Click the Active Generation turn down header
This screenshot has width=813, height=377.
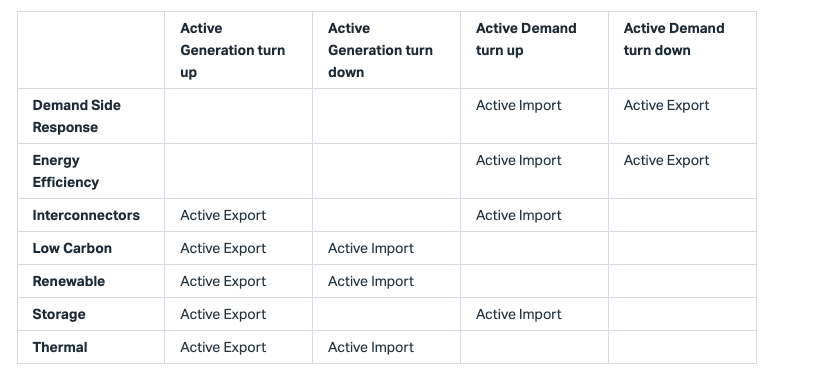[380, 50]
